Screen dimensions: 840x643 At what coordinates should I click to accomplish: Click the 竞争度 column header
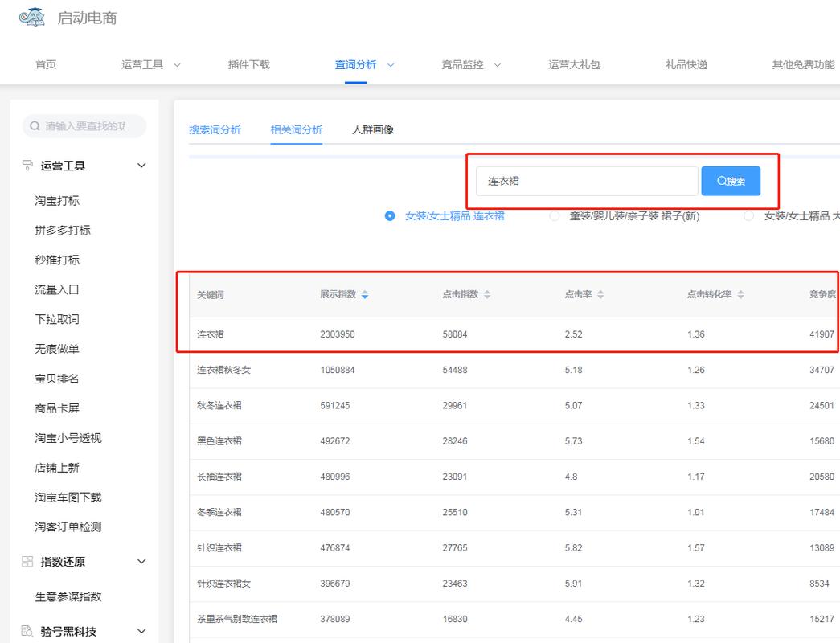click(x=822, y=294)
